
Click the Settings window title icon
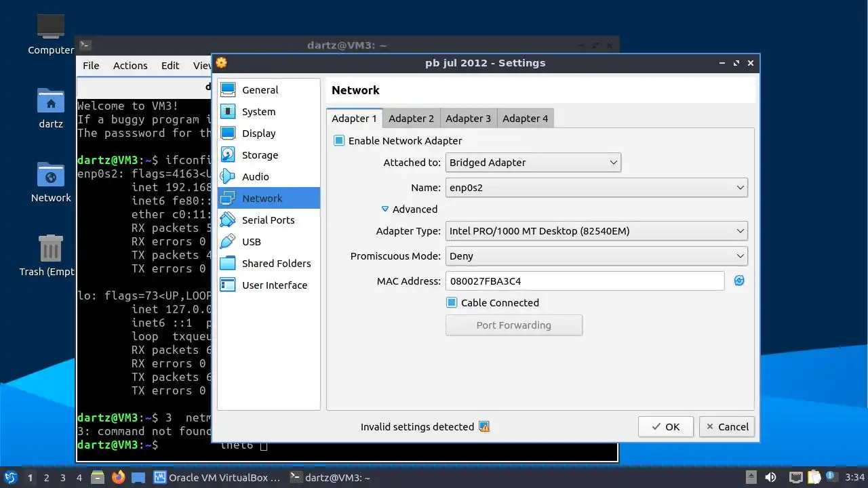tap(221, 63)
